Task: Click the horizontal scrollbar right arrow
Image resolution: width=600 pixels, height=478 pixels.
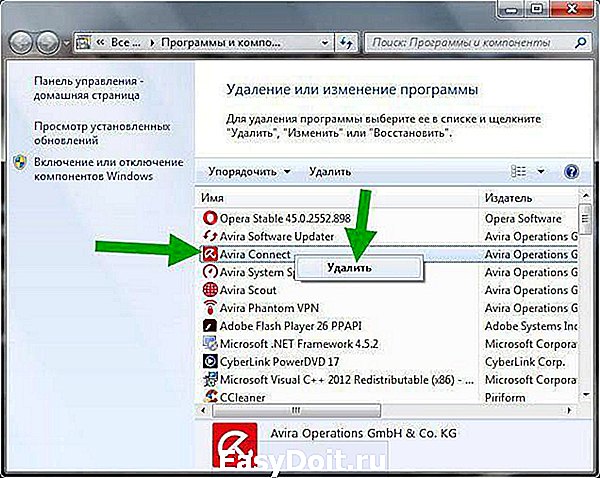Action: click(x=569, y=410)
